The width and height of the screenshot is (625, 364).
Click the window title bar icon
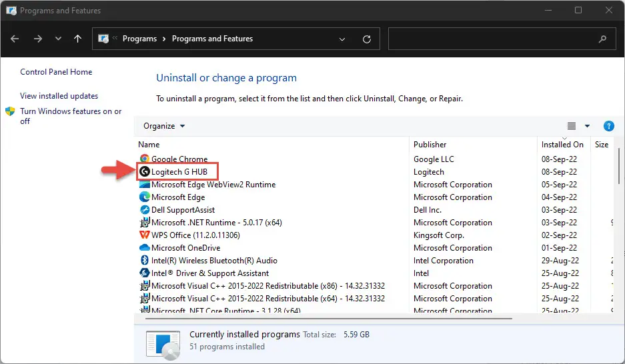pyautogui.click(x=11, y=11)
